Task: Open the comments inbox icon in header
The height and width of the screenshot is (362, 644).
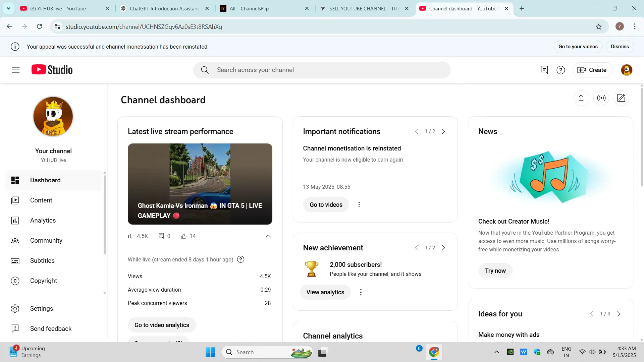Action: pos(544,70)
